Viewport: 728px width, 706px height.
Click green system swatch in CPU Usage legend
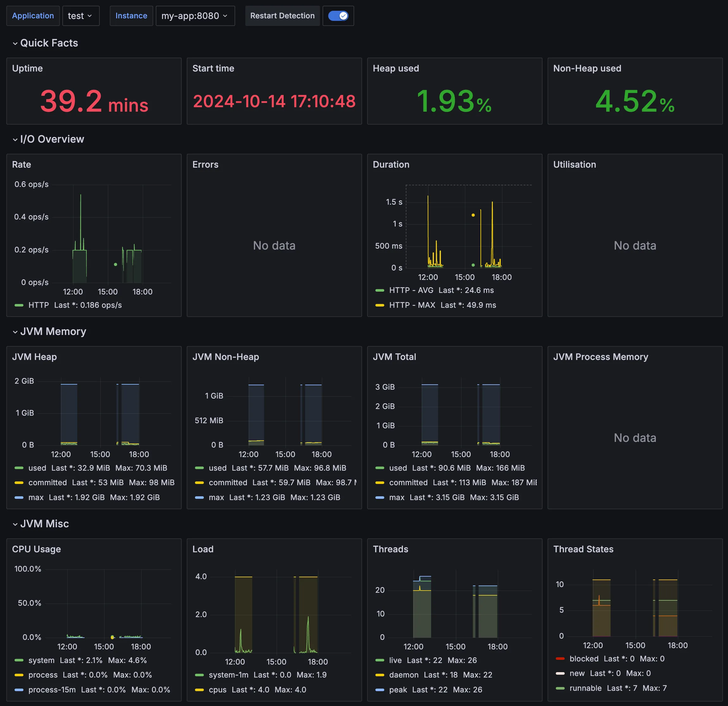tap(19, 660)
